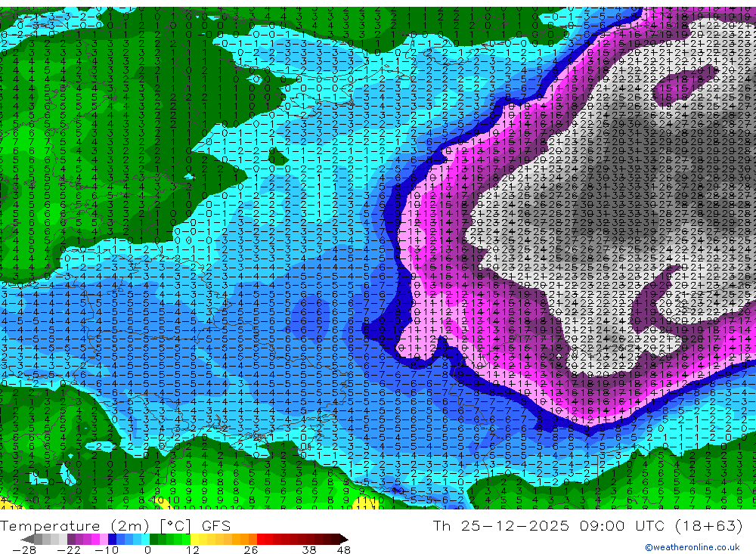Click the gray left arrow tip of the legend

[27, 539]
